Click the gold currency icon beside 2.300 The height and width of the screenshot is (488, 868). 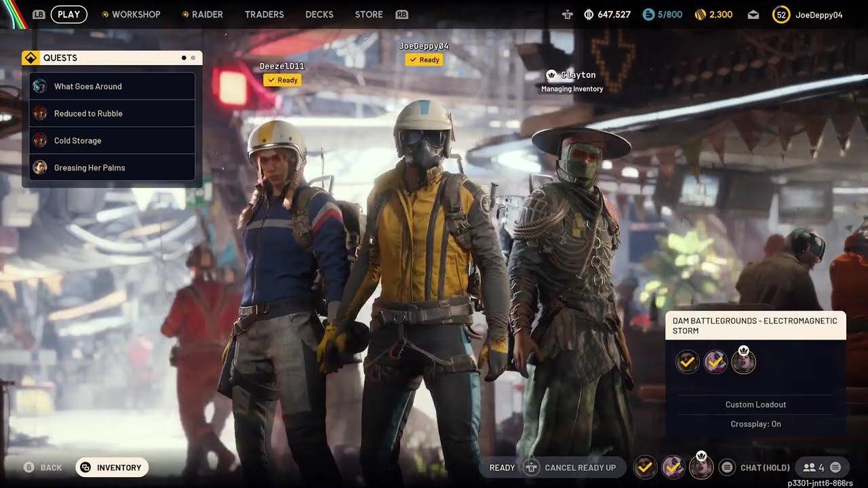click(x=701, y=14)
